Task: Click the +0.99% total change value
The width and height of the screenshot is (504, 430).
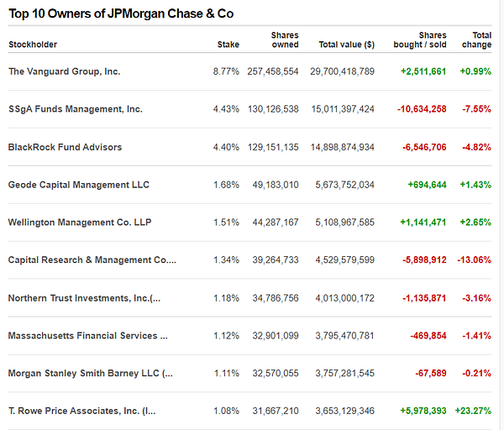Action: (x=475, y=71)
